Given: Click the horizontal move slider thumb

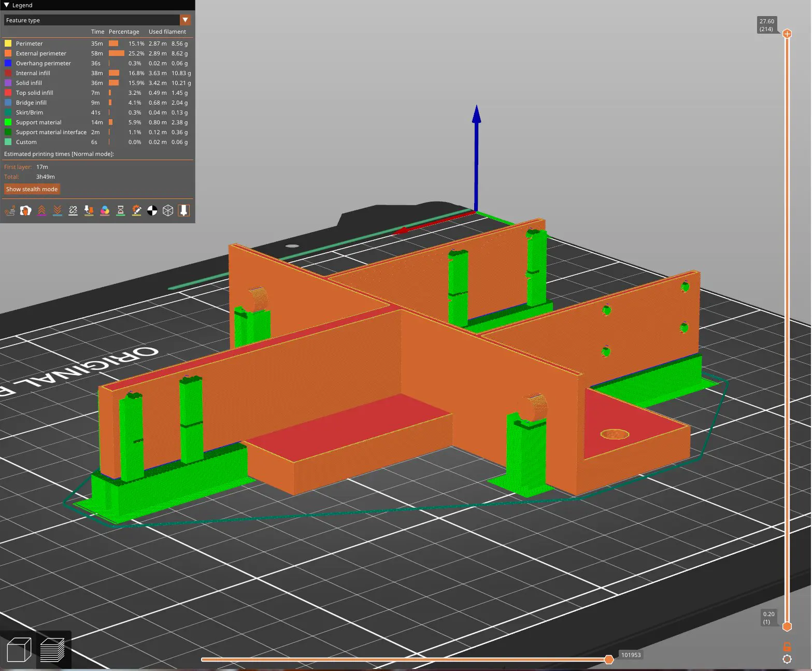Looking at the screenshot, I should click(609, 659).
